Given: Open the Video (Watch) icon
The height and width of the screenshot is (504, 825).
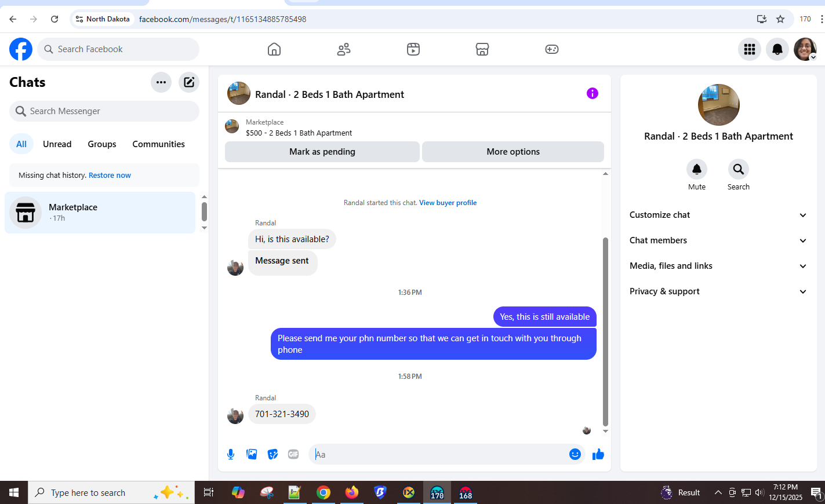Looking at the screenshot, I should [x=413, y=49].
